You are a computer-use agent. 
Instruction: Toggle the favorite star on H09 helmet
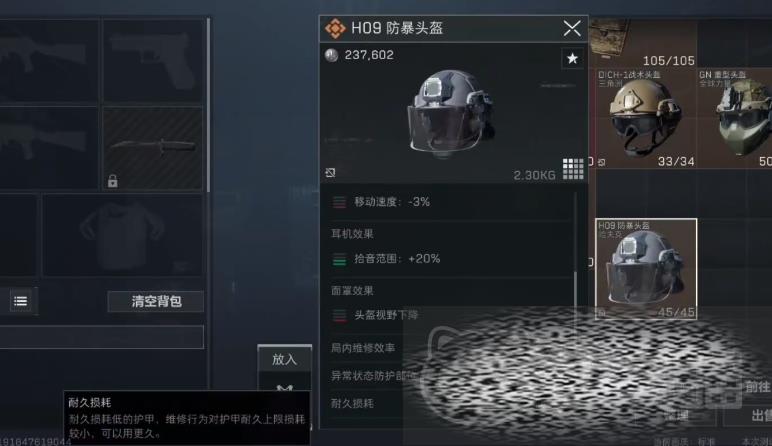[x=572, y=59]
